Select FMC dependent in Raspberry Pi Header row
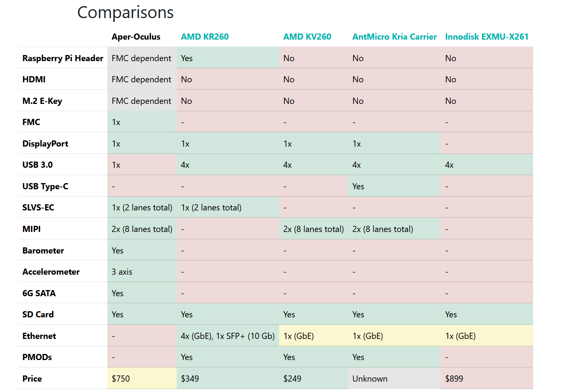 pyautogui.click(x=141, y=58)
